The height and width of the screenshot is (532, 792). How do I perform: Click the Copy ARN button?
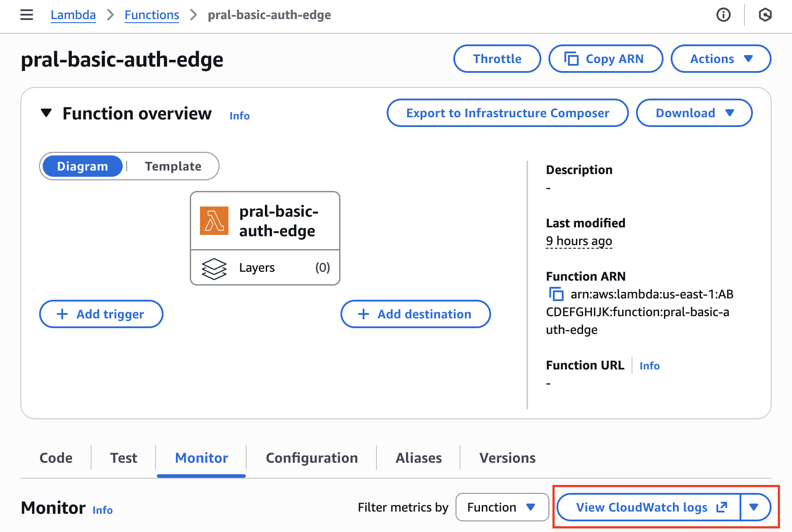click(605, 59)
